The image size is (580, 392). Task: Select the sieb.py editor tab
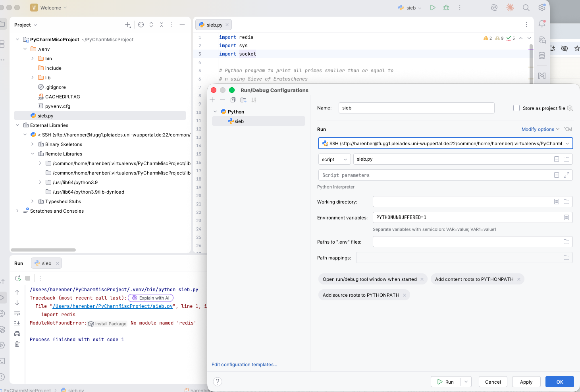pyautogui.click(x=214, y=25)
